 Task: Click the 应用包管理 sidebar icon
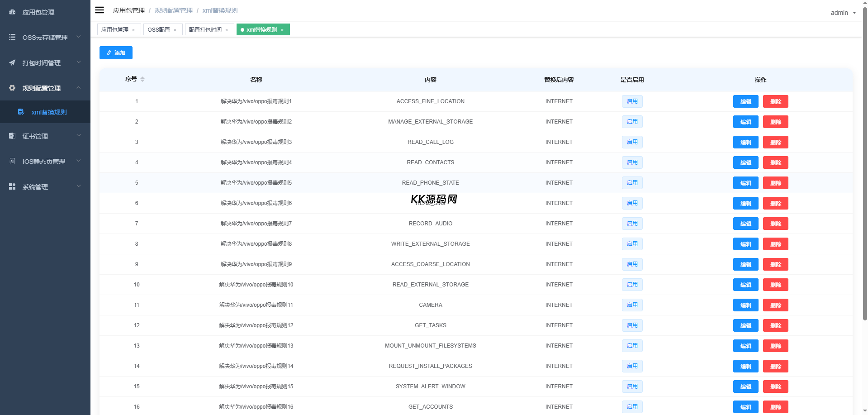click(12, 12)
